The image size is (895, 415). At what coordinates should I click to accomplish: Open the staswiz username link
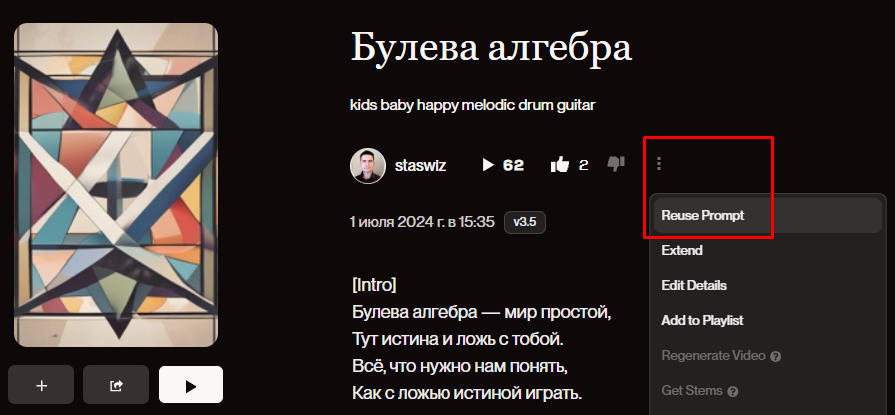(420, 166)
